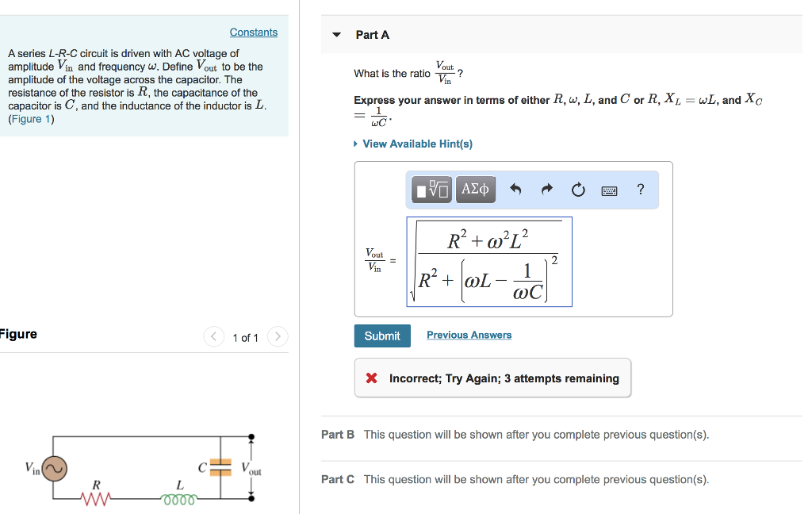Go to previous figure arrow

pos(214,337)
